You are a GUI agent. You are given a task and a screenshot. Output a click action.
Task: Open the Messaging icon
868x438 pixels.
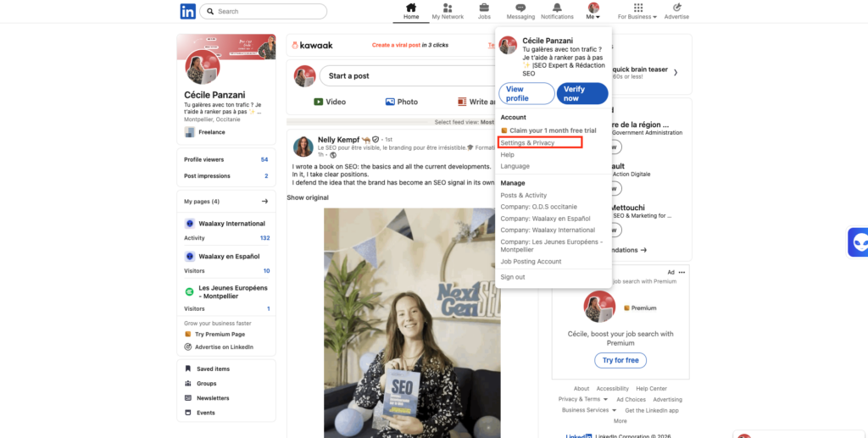tap(520, 8)
